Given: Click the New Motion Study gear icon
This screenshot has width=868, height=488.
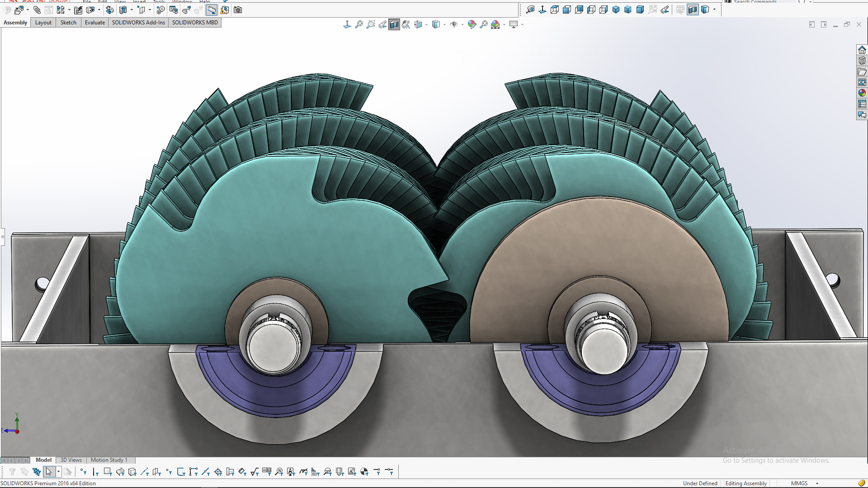Looking at the screenshot, I should click(160, 10).
